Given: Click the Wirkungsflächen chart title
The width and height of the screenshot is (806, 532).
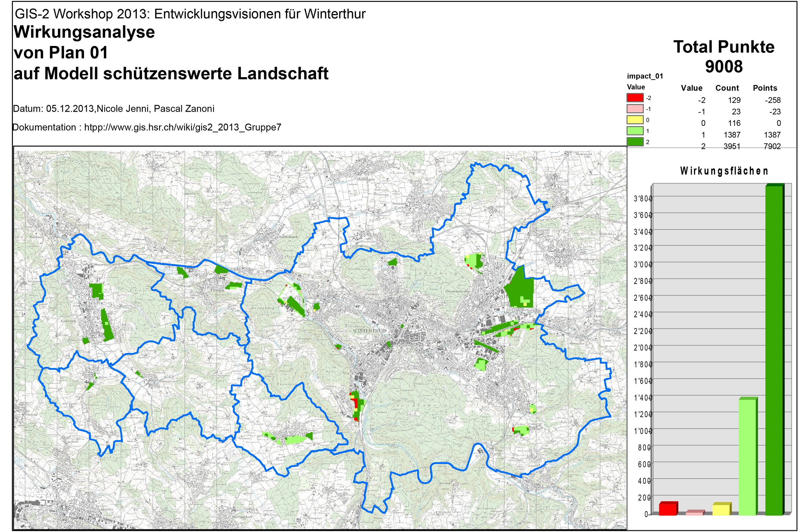Looking at the screenshot, I should tap(724, 171).
